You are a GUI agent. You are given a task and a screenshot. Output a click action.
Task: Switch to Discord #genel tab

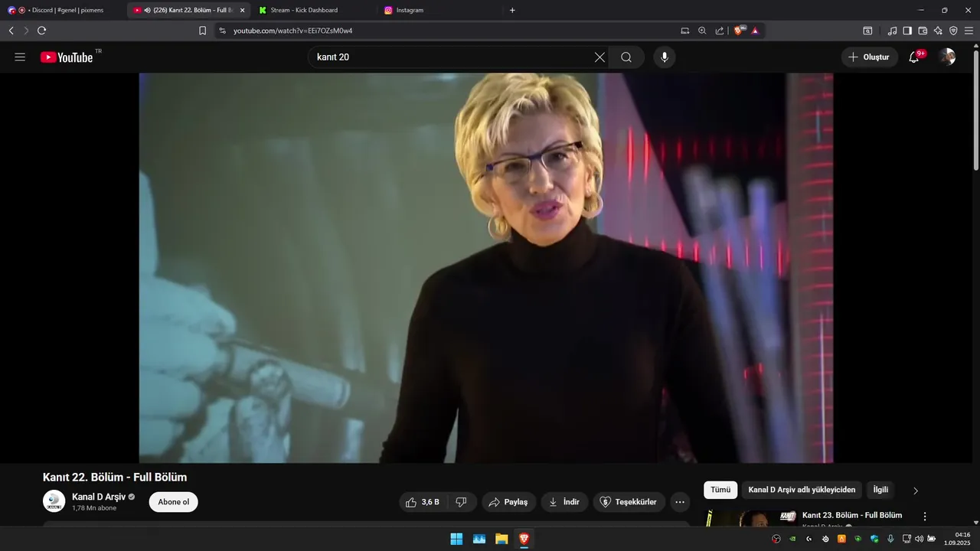(x=64, y=10)
